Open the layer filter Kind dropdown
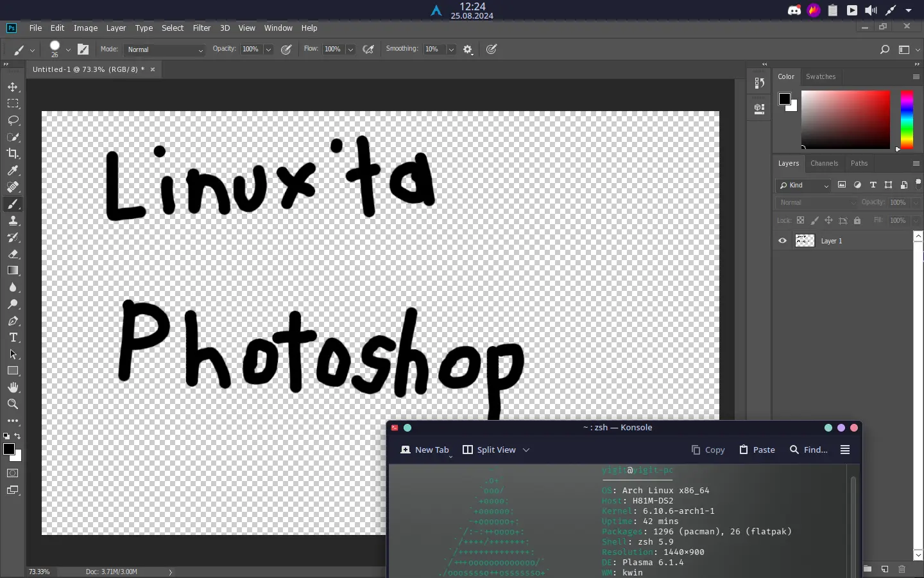This screenshot has height=578, width=924. click(804, 185)
